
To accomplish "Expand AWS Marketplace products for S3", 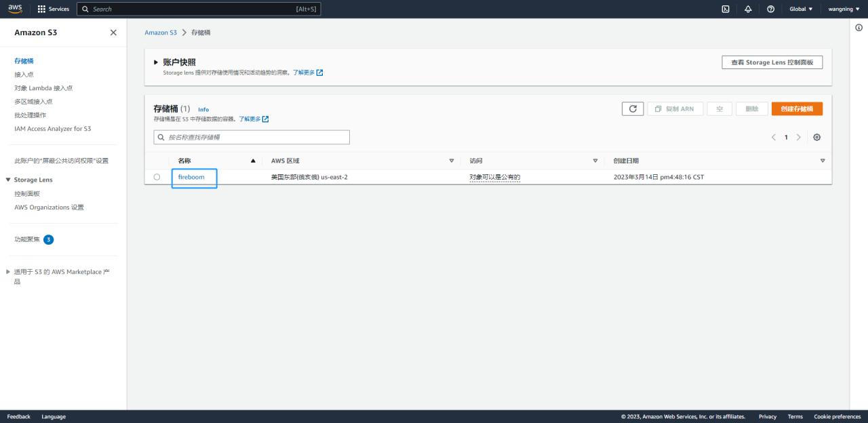I will click(8, 272).
